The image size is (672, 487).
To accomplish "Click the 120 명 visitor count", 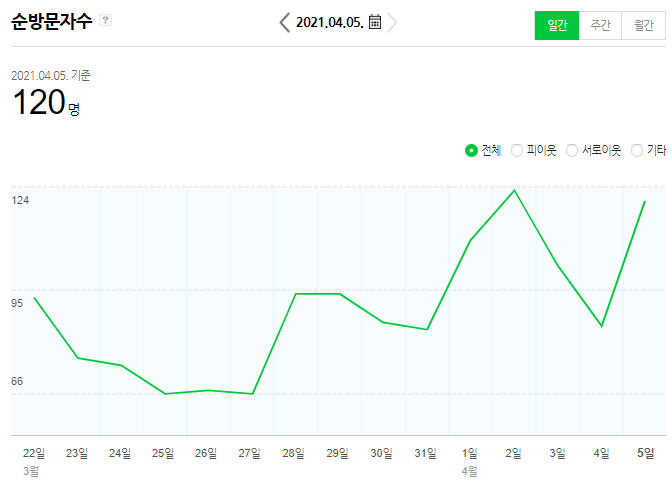I will click(x=46, y=102).
